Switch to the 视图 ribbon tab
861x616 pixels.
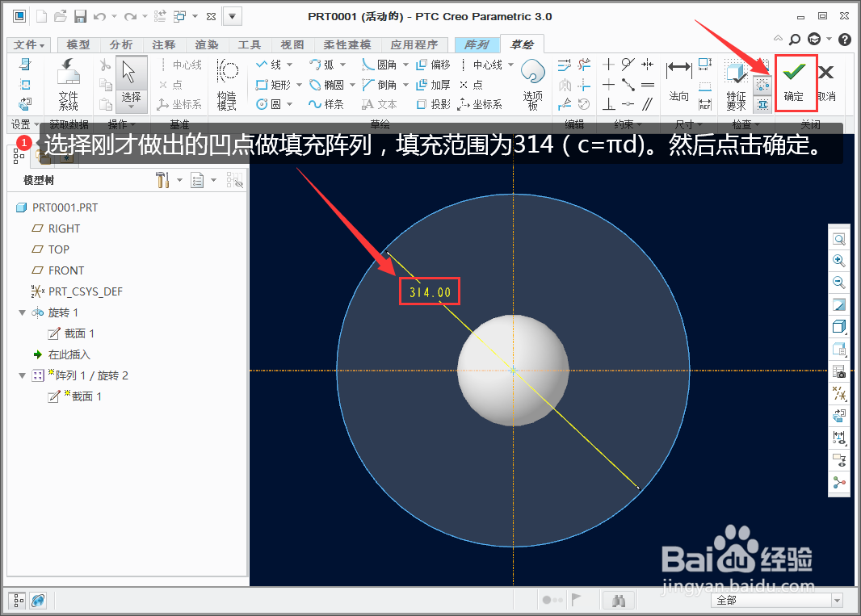(292, 45)
